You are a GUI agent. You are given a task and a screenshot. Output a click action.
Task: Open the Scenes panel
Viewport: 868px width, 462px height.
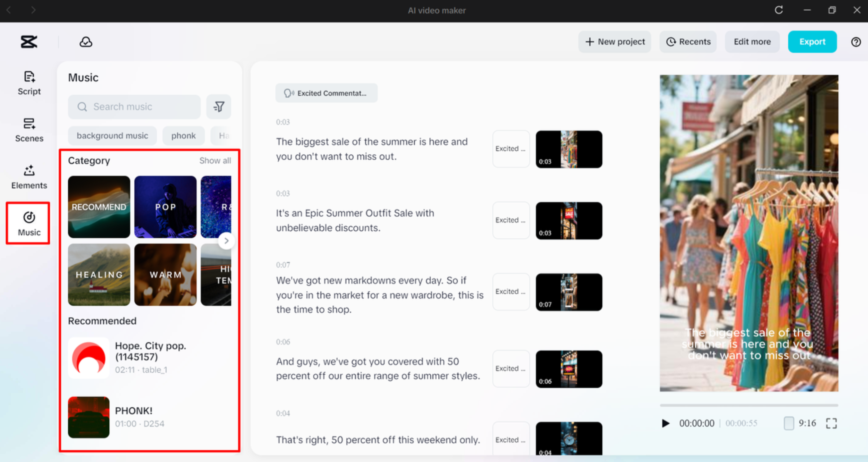29,130
